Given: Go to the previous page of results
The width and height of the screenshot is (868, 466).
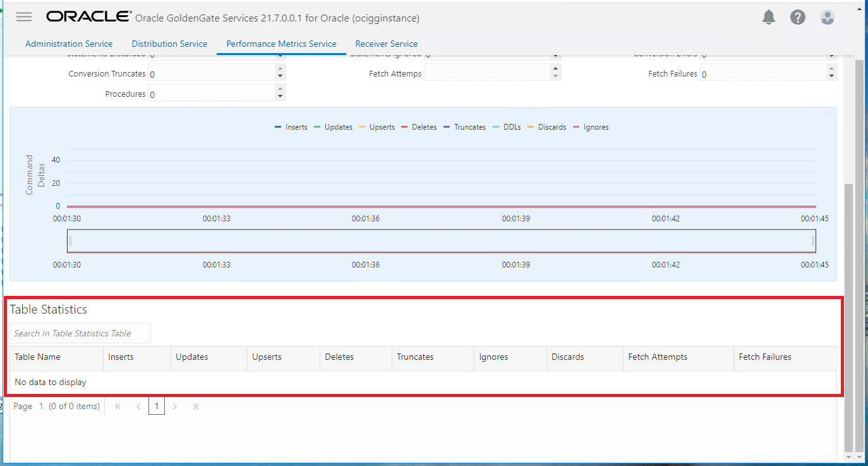Looking at the screenshot, I should pos(138,407).
